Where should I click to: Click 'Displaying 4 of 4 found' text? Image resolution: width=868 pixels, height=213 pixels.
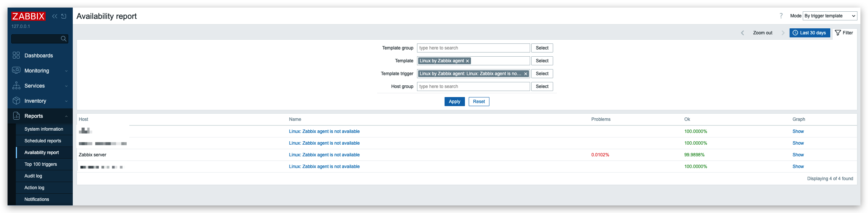pyautogui.click(x=830, y=179)
